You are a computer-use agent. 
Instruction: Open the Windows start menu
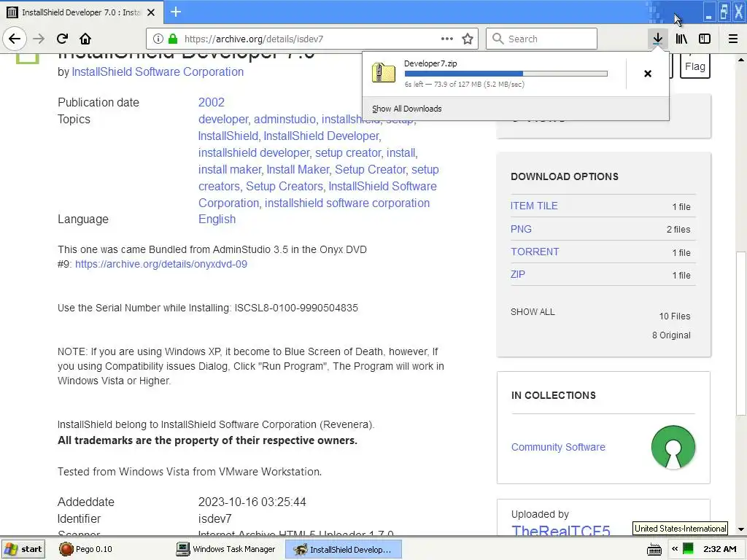[23, 549]
